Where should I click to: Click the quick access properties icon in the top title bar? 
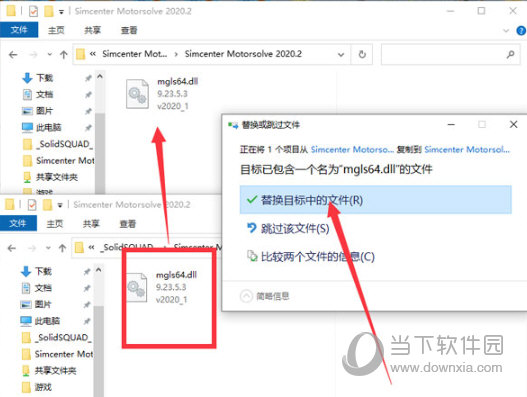[33, 11]
